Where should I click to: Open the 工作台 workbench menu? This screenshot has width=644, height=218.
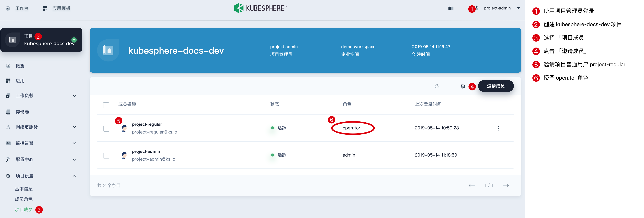(x=22, y=8)
